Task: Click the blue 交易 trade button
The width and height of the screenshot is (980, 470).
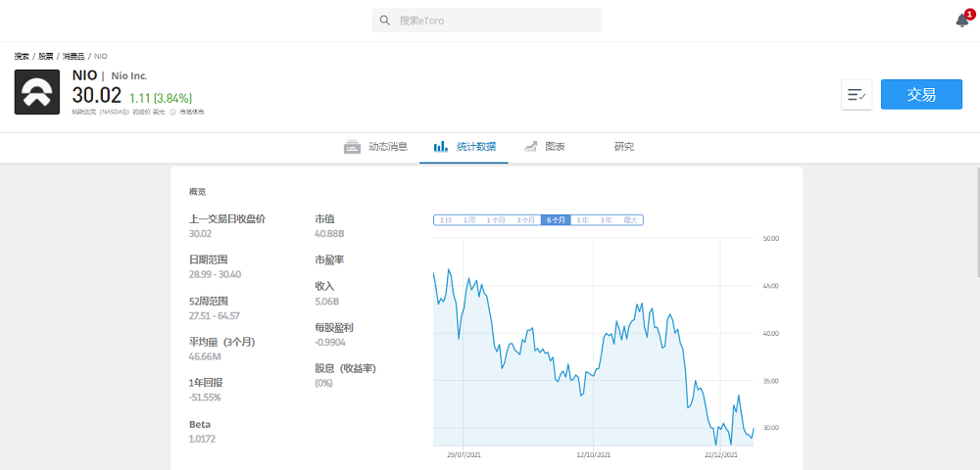Action: [x=921, y=94]
